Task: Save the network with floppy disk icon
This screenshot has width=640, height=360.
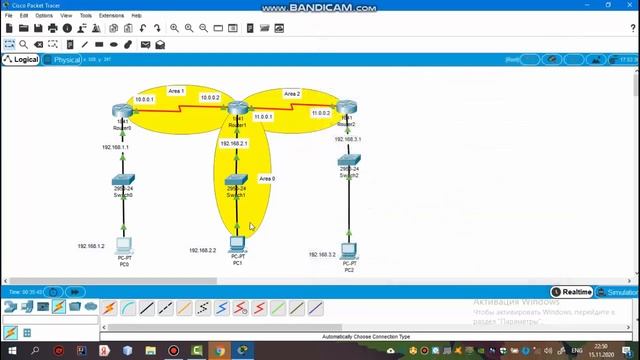Action: coord(38,28)
